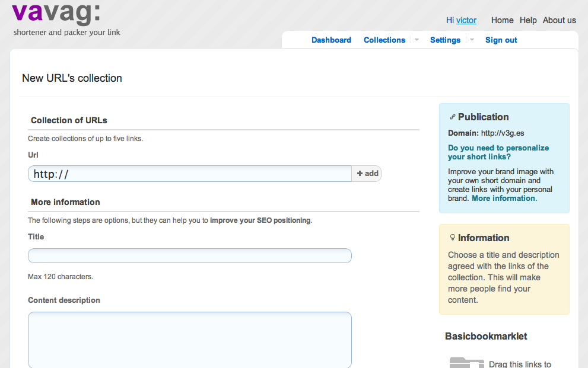Switch to the Dashboard tab
The height and width of the screenshot is (368, 588).
tap(331, 40)
